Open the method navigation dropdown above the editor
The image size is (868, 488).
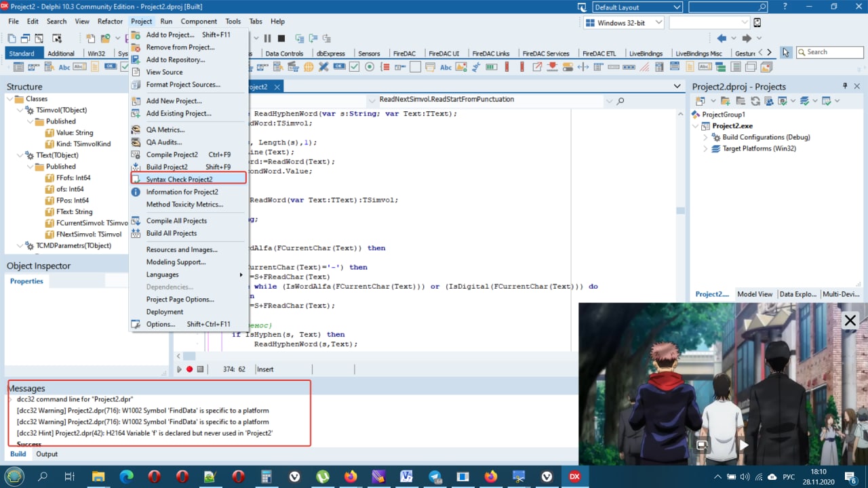[x=608, y=101]
